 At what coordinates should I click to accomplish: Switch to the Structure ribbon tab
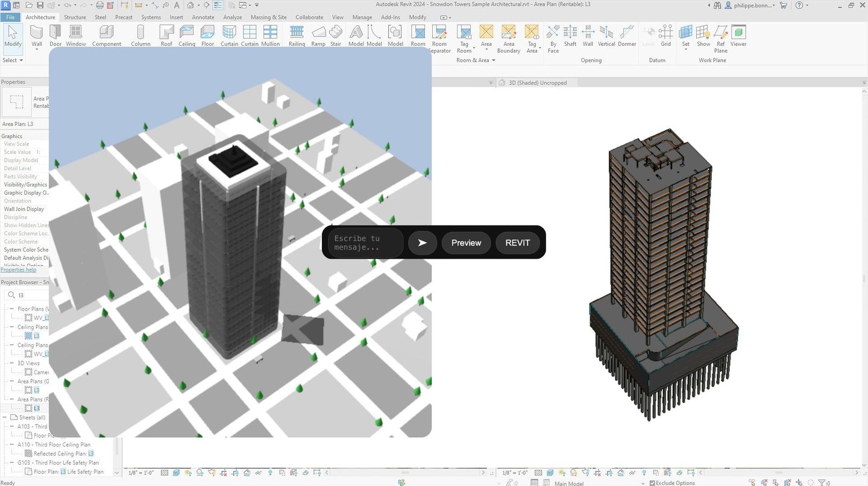pos(75,17)
